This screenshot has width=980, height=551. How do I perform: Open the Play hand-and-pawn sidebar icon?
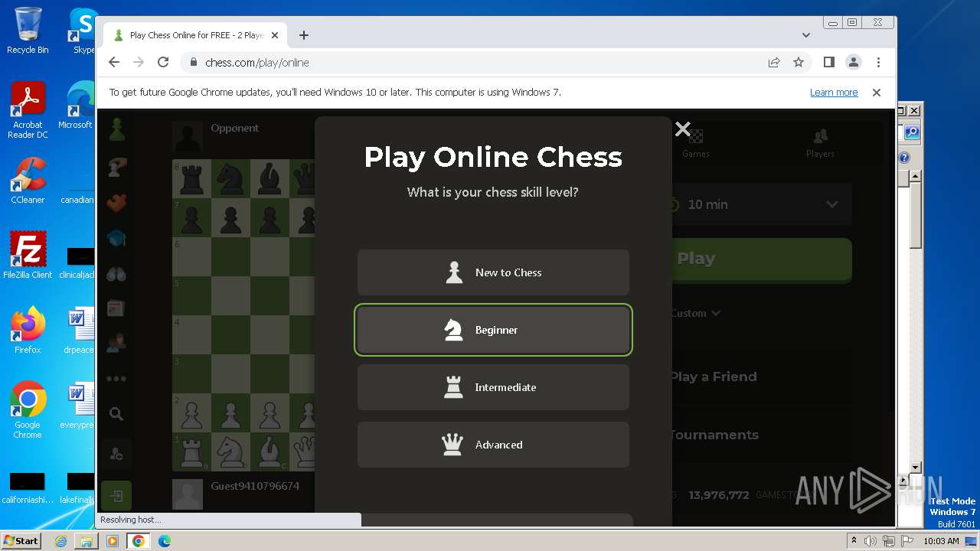[116, 167]
